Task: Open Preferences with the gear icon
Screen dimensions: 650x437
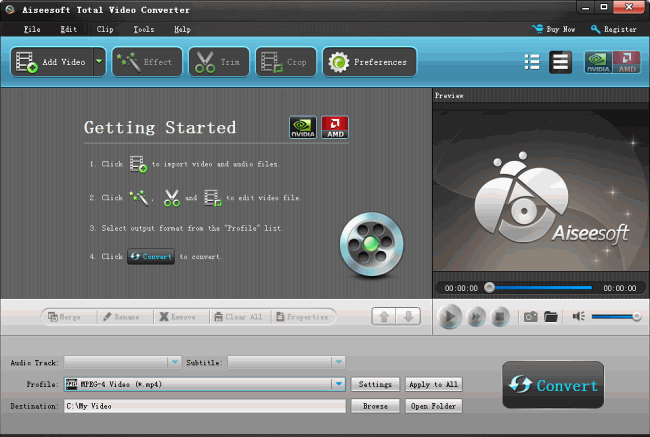Action: click(369, 62)
